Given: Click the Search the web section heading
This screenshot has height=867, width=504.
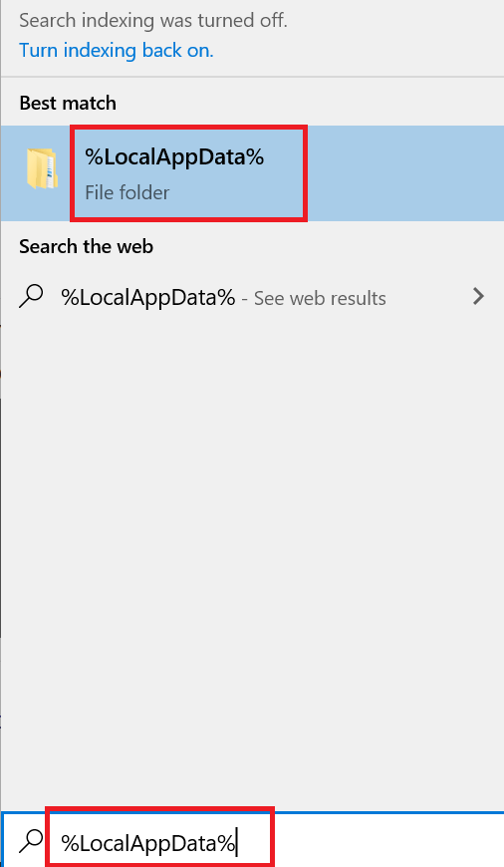Looking at the screenshot, I should (x=87, y=246).
